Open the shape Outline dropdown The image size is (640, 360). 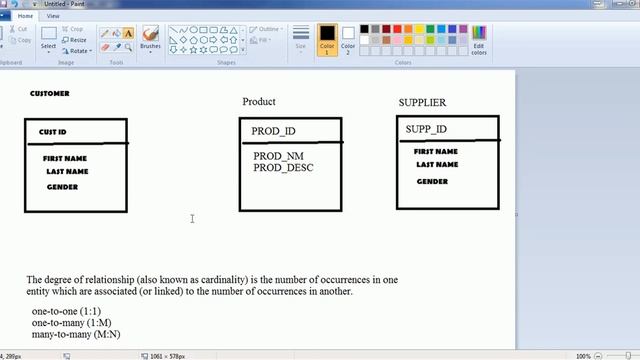[x=266, y=29]
